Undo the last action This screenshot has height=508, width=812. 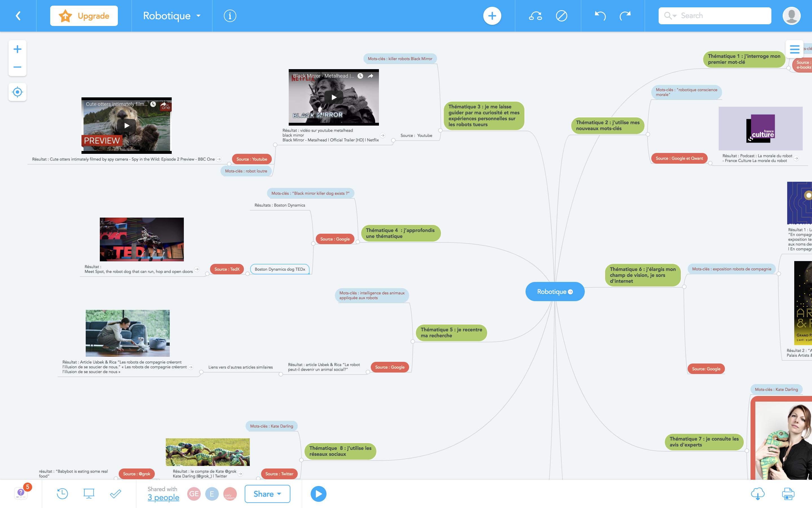point(600,16)
